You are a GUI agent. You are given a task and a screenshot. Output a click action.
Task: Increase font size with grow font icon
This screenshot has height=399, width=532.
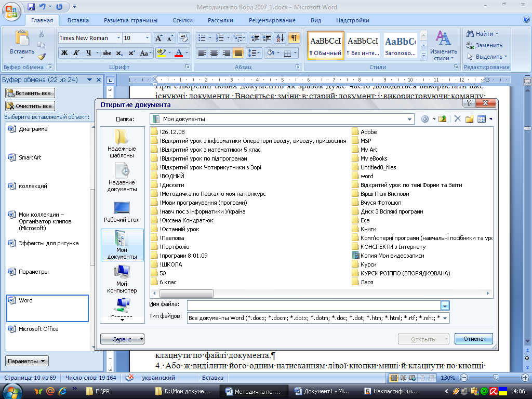click(x=158, y=38)
